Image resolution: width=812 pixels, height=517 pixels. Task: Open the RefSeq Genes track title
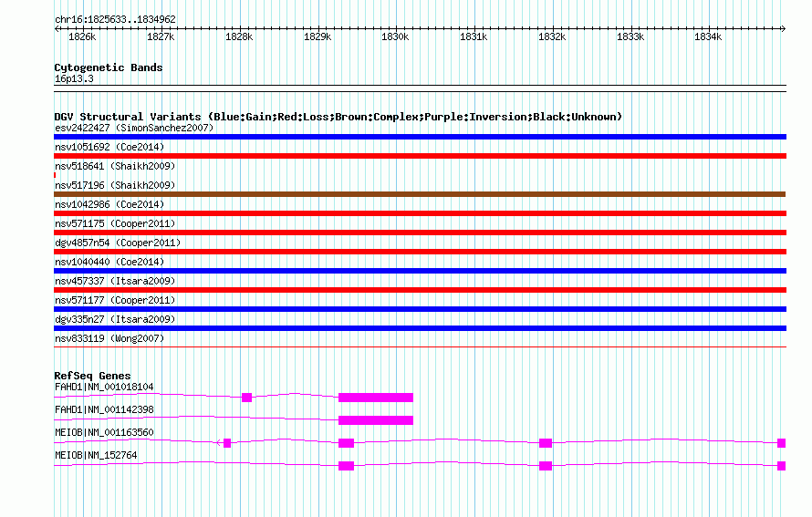point(92,376)
